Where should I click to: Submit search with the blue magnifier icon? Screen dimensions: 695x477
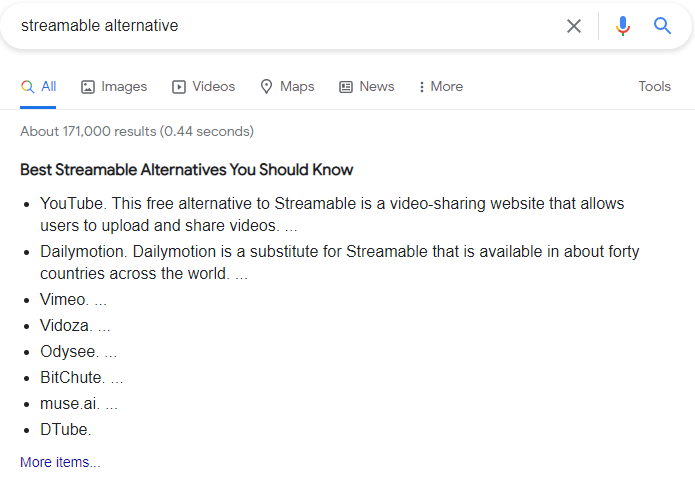[x=662, y=26]
